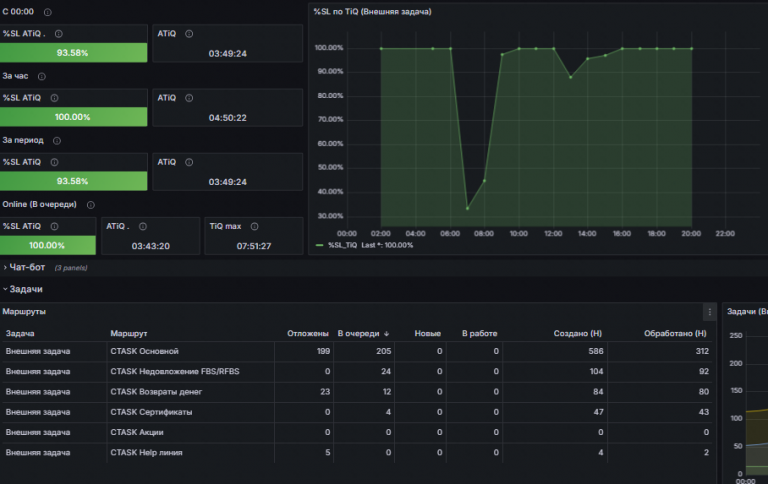Expand the Чат-бот row
This screenshot has height=484, width=768.
pos(27,267)
